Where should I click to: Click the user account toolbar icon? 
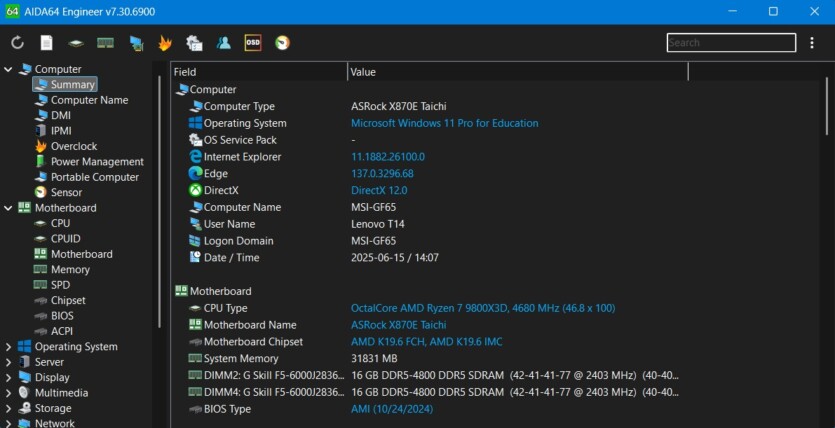(x=224, y=43)
